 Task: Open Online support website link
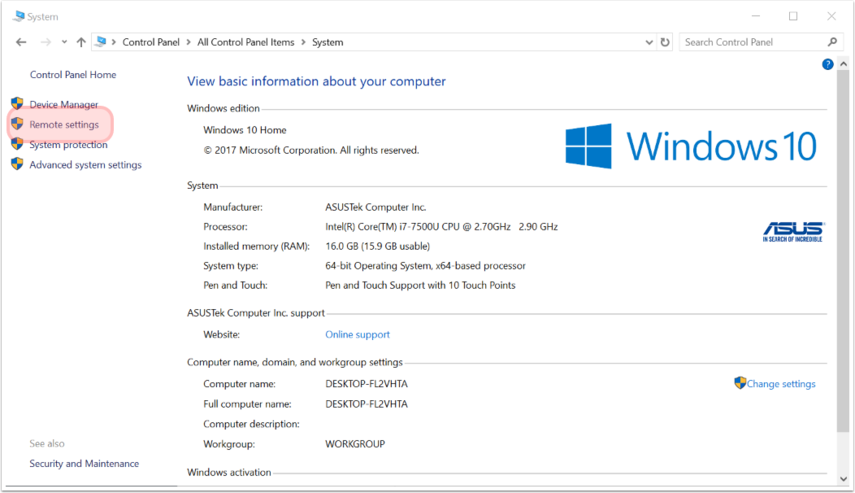[358, 334]
